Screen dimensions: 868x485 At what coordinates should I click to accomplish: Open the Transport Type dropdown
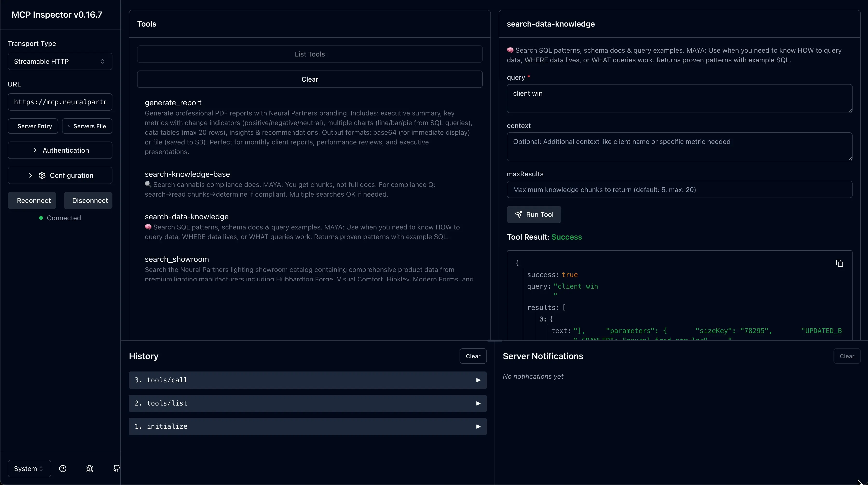[60, 61]
